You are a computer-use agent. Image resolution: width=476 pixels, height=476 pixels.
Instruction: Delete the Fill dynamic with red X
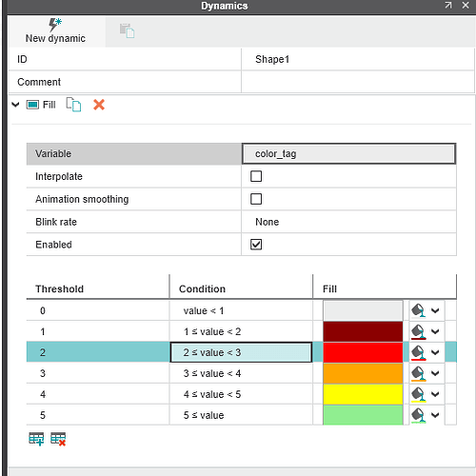(x=99, y=105)
